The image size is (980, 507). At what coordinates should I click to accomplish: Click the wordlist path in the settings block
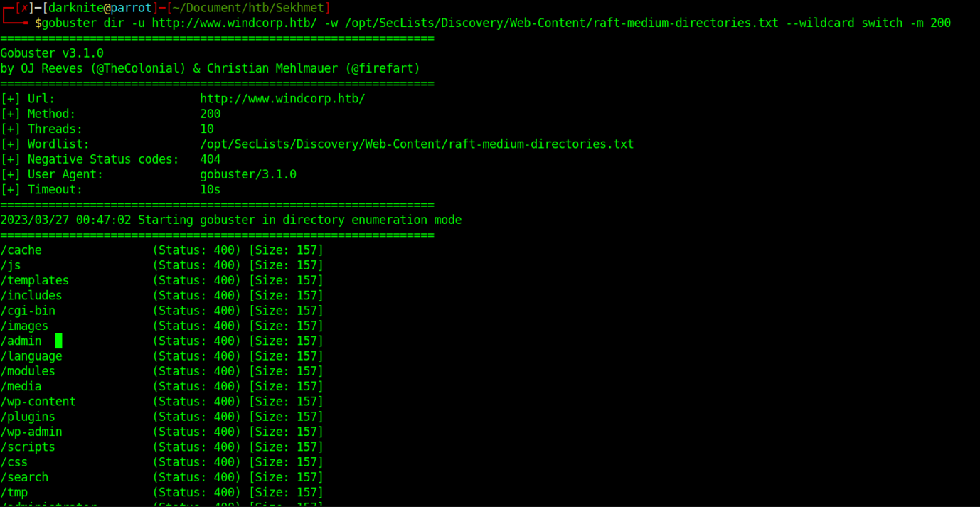(416, 144)
